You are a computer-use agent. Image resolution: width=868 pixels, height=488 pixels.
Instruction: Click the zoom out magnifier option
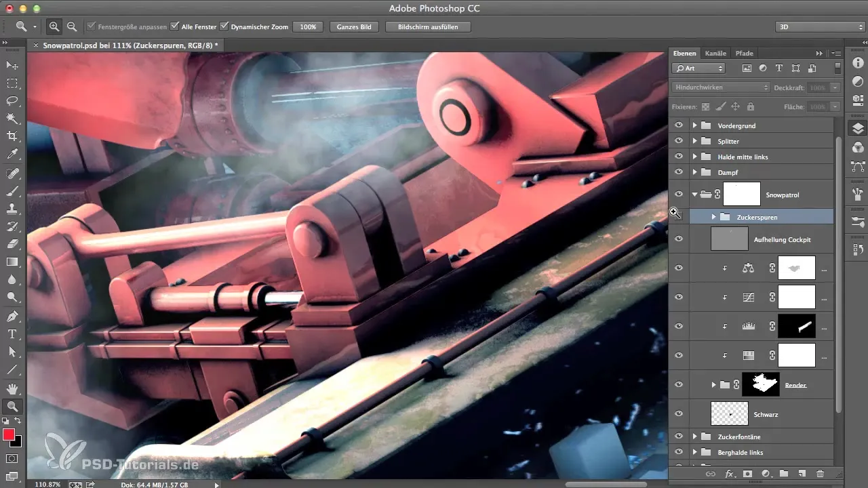click(71, 26)
